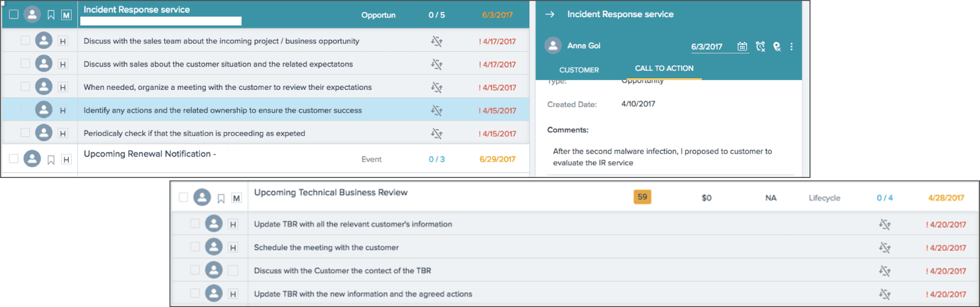Image resolution: width=980 pixels, height=307 pixels.
Task: Check the Incident Response service row checkbox
Action: tap(13, 14)
